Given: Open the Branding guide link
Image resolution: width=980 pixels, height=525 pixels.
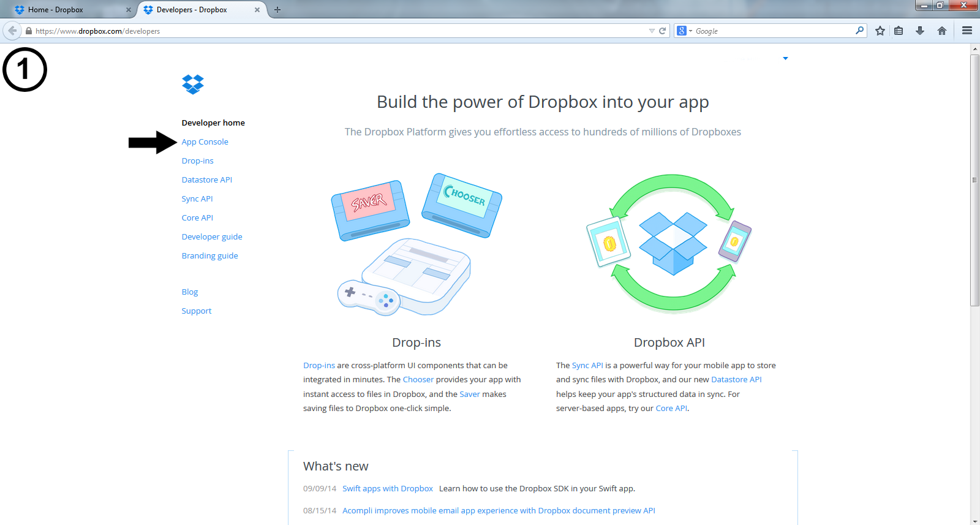Looking at the screenshot, I should [x=209, y=255].
